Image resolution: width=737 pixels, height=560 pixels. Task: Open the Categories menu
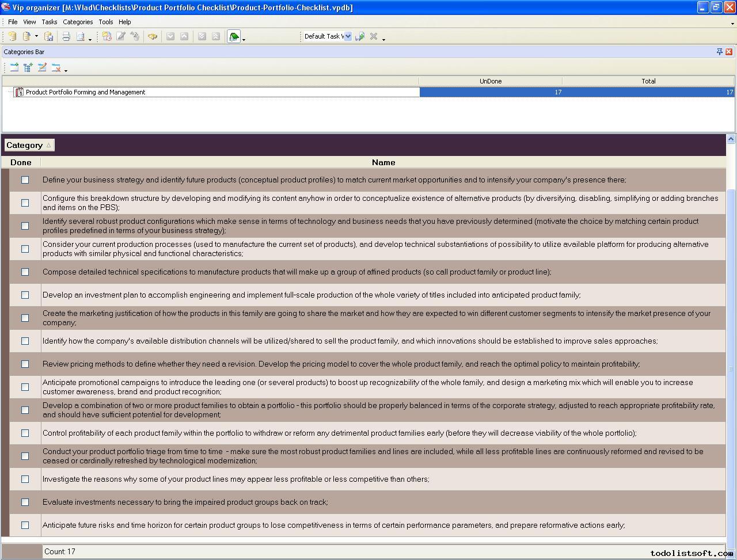[x=78, y=22]
